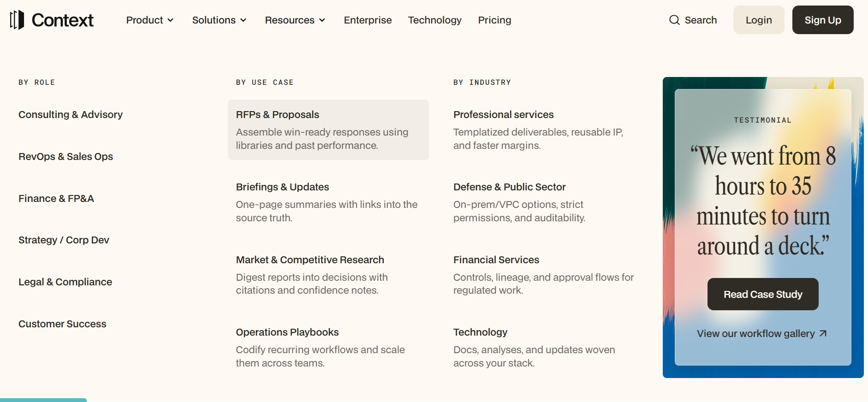
Task: Collapse the Solutions dropdown menu
Action: click(x=220, y=20)
